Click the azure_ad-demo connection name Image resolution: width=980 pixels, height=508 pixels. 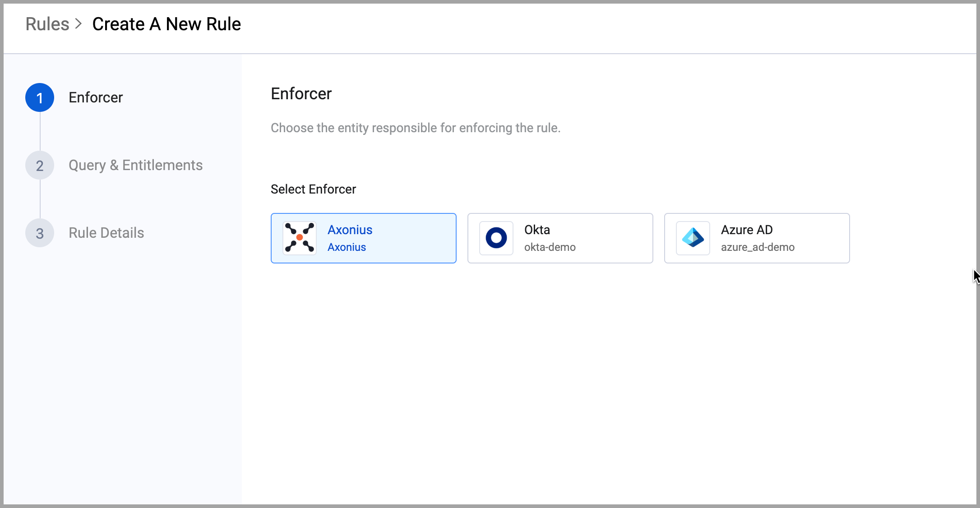coord(758,247)
